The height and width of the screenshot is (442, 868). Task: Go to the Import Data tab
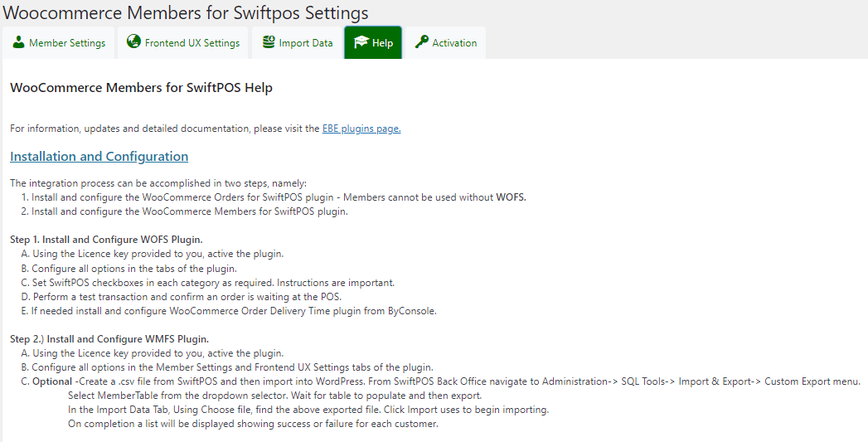298,42
